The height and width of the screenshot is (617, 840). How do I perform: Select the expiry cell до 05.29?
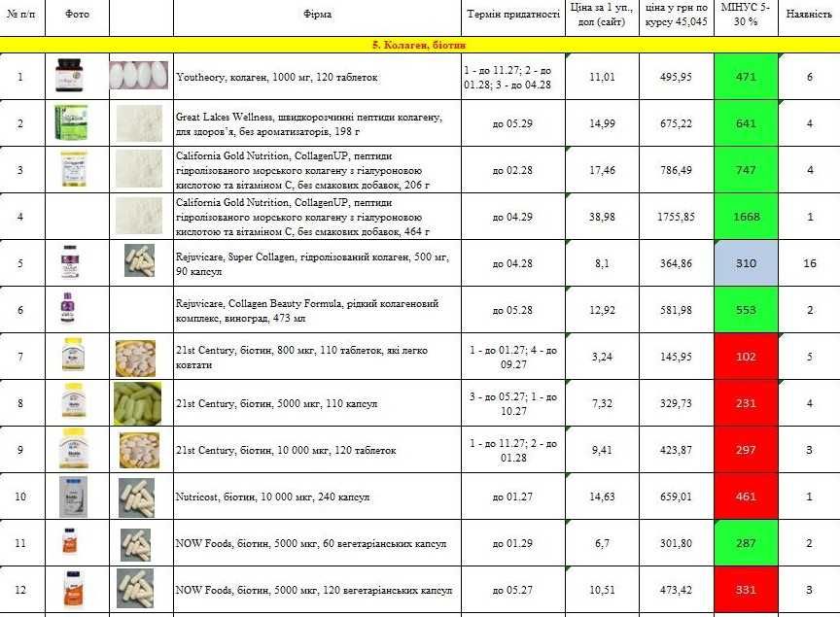[513, 123]
